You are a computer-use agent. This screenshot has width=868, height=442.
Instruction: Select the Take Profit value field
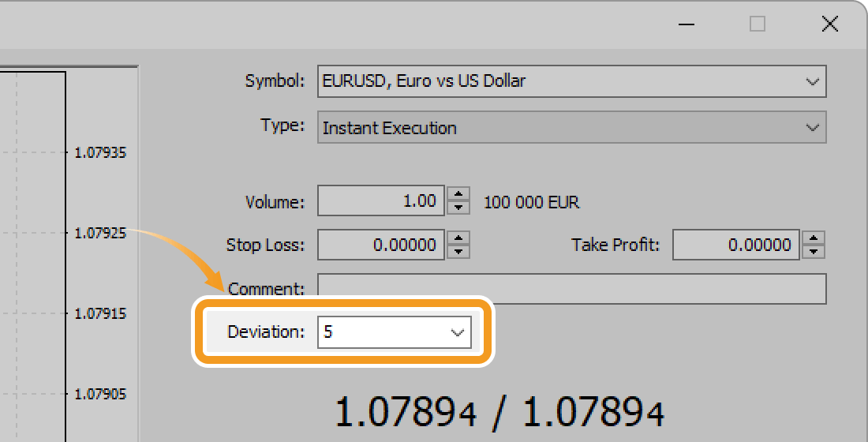click(x=735, y=245)
